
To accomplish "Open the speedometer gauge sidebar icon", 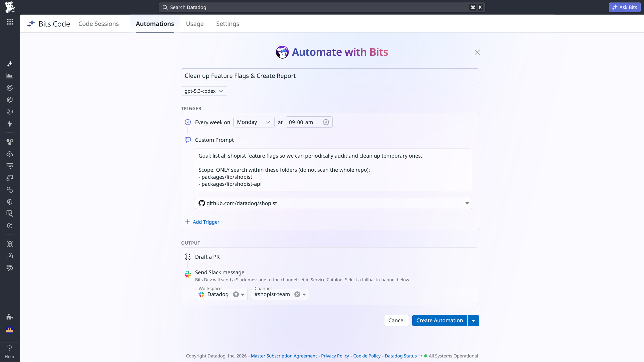I will point(10,256).
